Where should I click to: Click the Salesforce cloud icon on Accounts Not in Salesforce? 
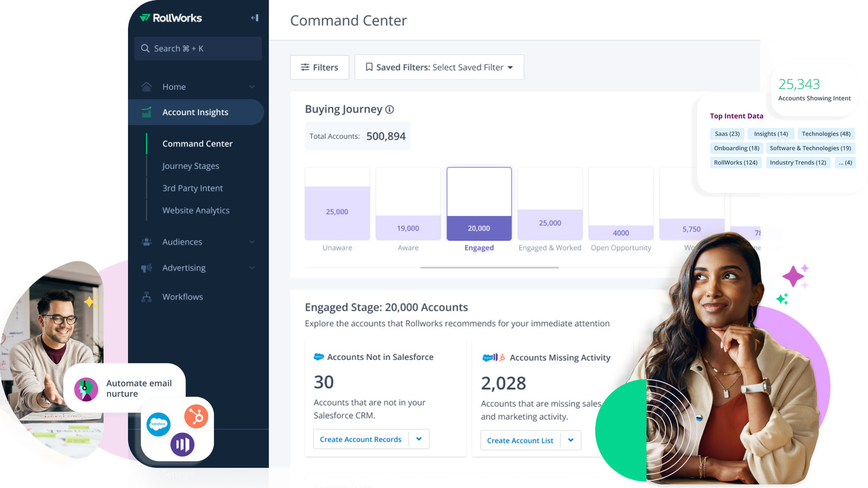pyautogui.click(x=319, y=357)
